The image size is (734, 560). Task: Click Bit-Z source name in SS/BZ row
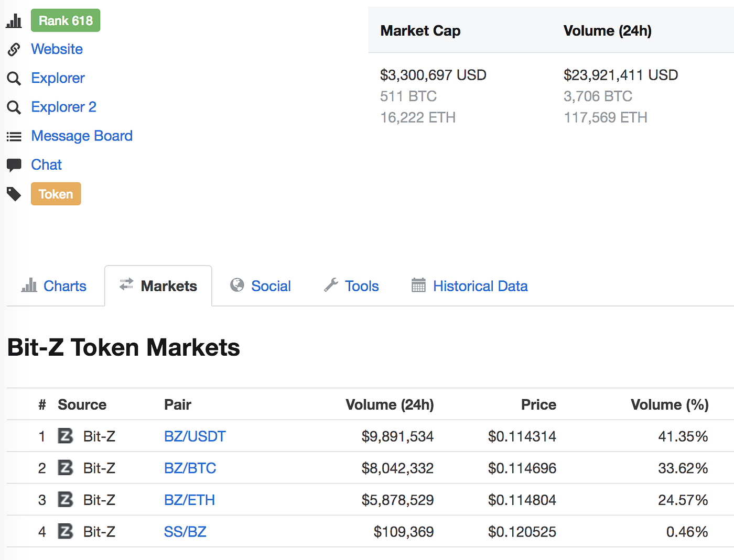pos(99,532)
